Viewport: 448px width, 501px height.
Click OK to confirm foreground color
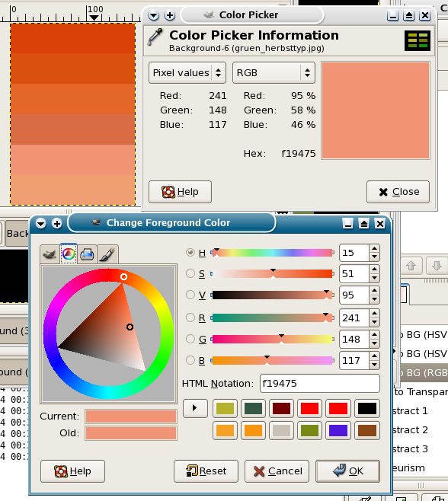tap(347, 471)
